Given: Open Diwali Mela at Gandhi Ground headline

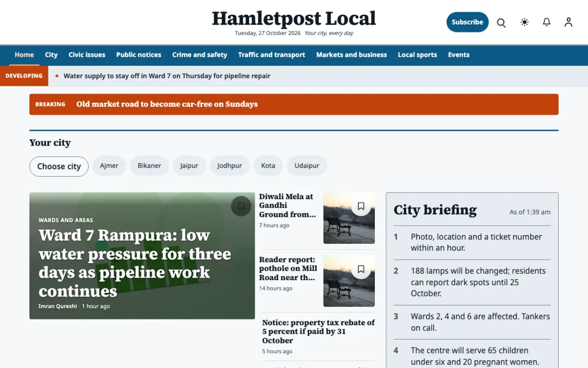Looking at the screenshot, I should (288, 206).
